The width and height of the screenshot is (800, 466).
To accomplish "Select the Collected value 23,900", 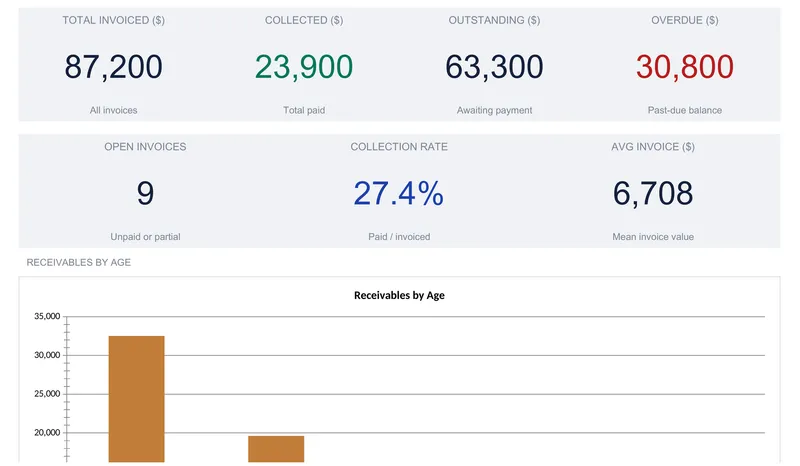I will (304, 67).
